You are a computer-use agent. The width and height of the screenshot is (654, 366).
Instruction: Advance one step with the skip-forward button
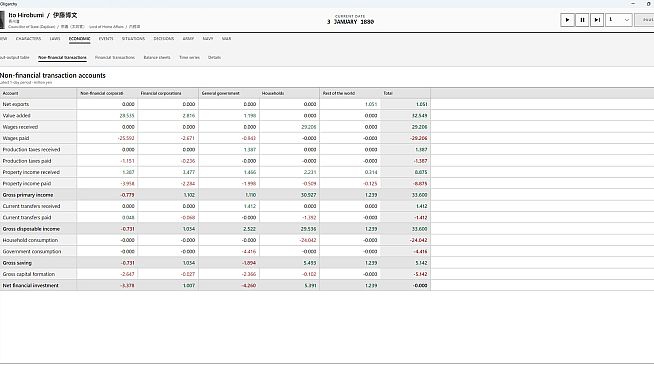point(597,20)
